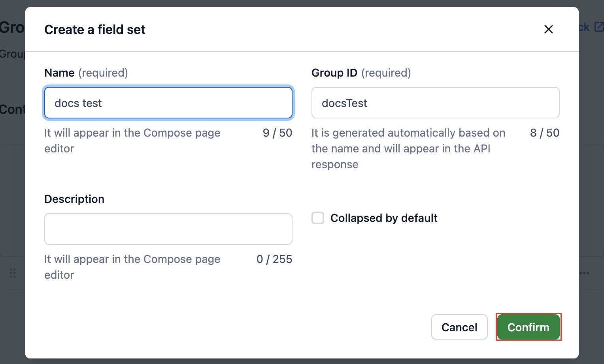604x364 pixels.
Task: Enable the Collapsed by default checkbox
Action: point(318,218)
